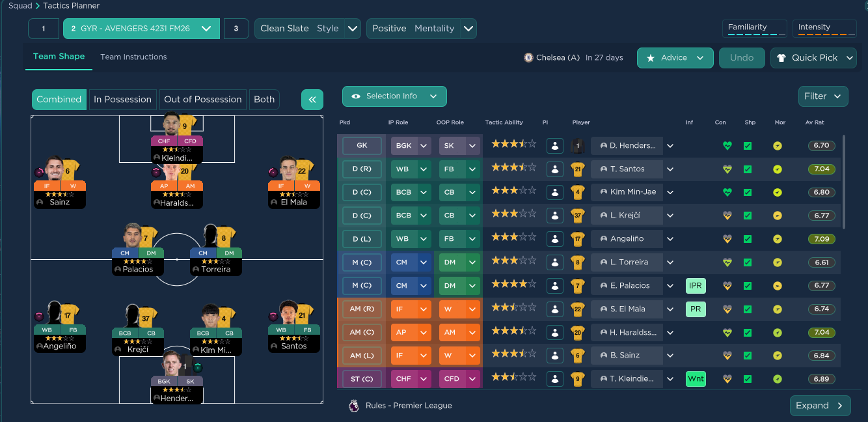Open the Quick Pick dropdown

tap(813, 58)
